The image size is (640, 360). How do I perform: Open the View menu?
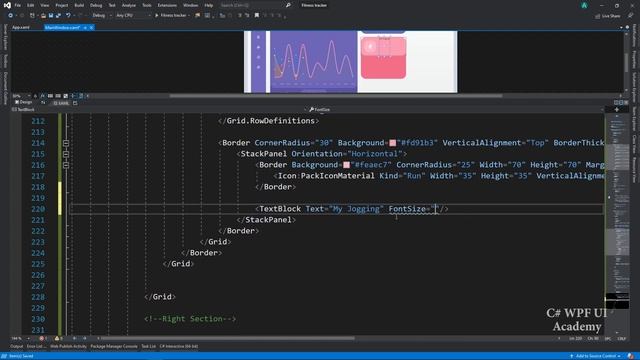point(44,5)
